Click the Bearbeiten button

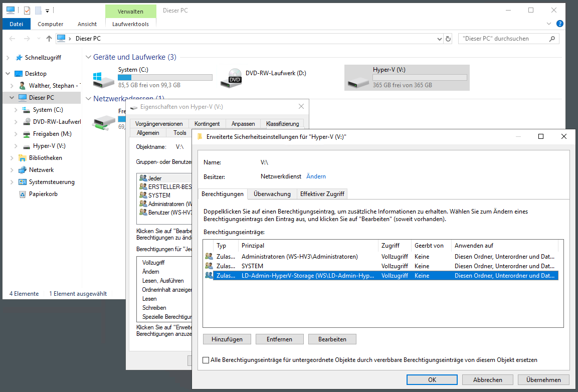[x=332, y=339]
